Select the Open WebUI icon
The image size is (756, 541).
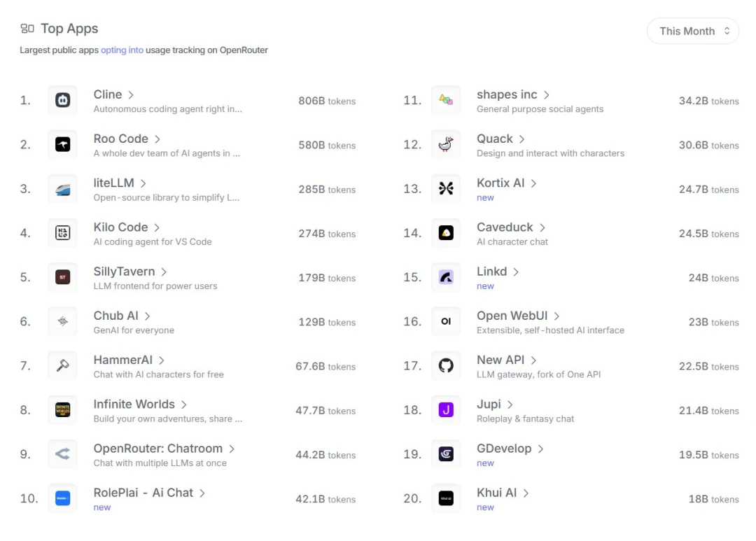[x=446, y=321]
